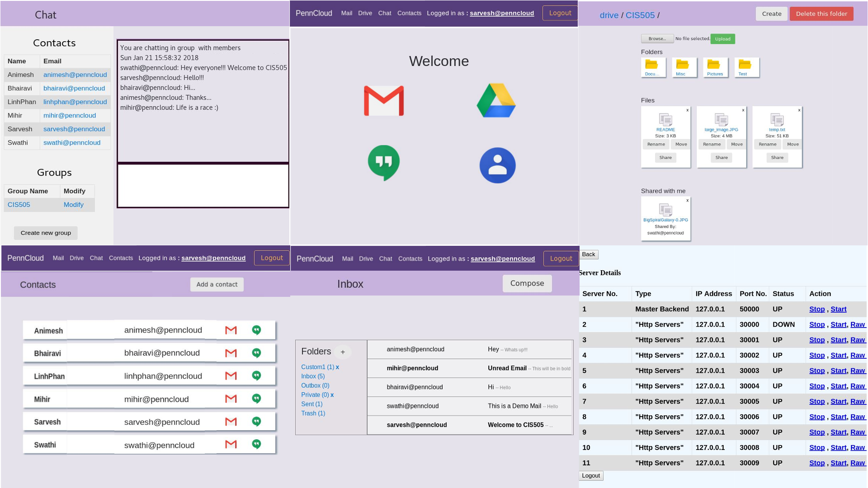Click the Add a contact button
Screen dimensions: 868x488
217,284
